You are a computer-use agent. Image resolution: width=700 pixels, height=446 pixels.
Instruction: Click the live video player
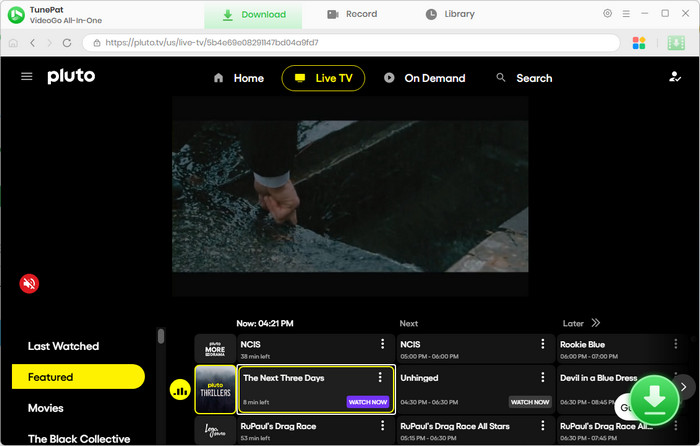click(x=350, y=196)
